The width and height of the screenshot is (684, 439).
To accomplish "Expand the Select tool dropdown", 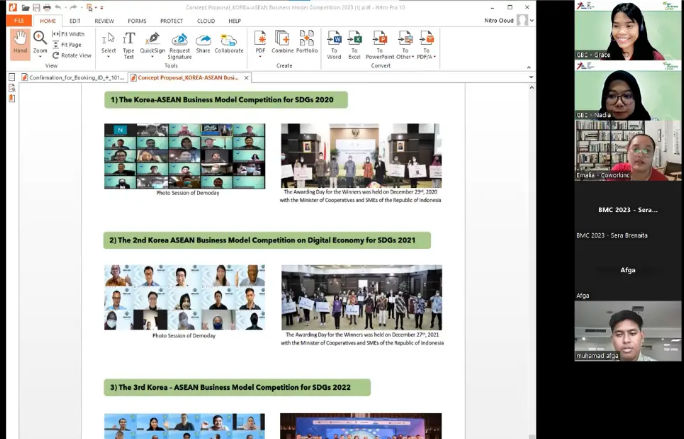I will tap(108, 56).
